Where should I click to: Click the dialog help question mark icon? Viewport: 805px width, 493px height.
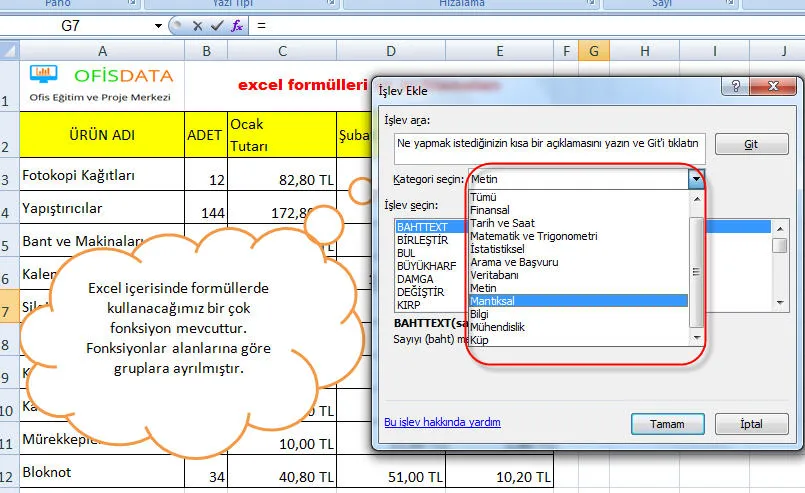click(x=736, y=87)
